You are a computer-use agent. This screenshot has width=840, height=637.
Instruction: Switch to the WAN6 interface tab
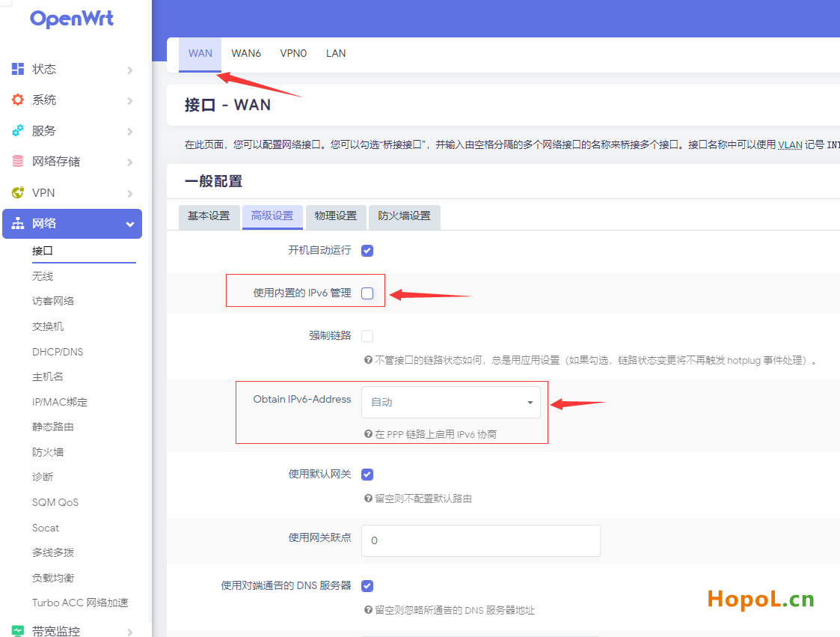[x=246, y=54]
